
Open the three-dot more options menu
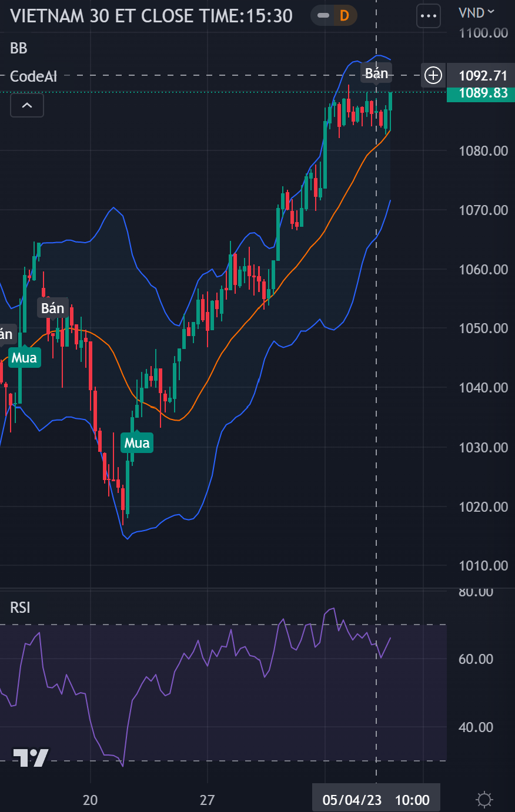point(429,16)
